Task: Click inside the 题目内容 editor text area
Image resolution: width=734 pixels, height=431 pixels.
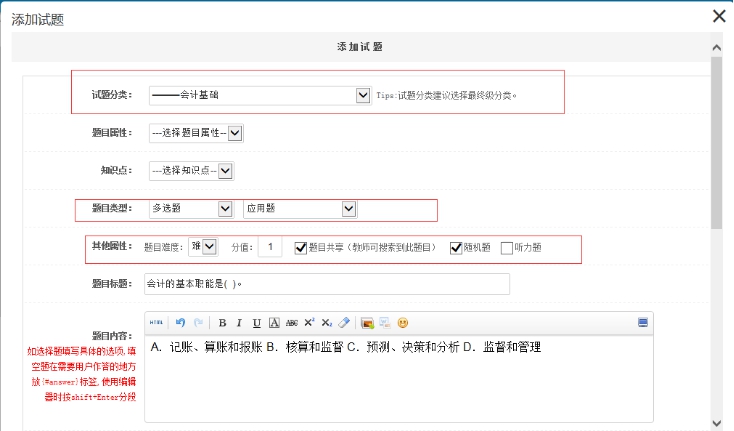Action: click(x=399, y=379)
